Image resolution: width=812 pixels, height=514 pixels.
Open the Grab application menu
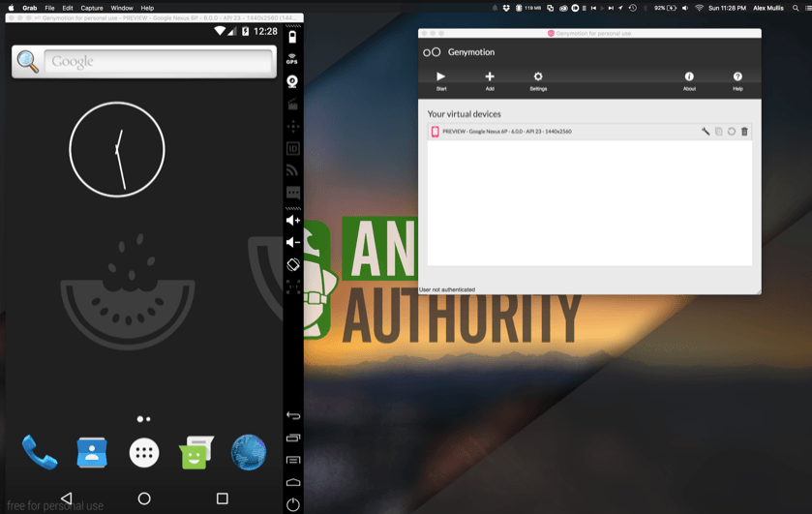point(29,8)
